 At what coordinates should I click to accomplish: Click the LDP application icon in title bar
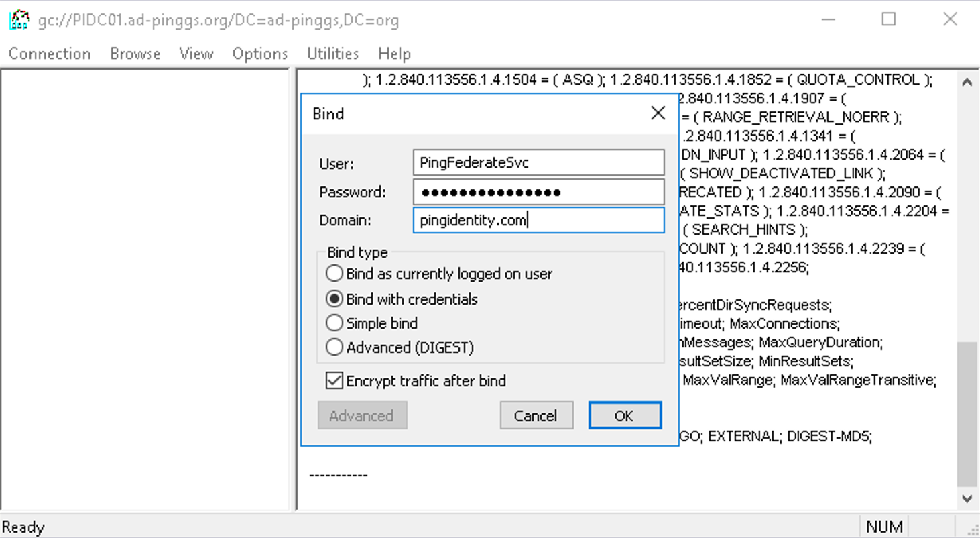click(x=19, y=19)
